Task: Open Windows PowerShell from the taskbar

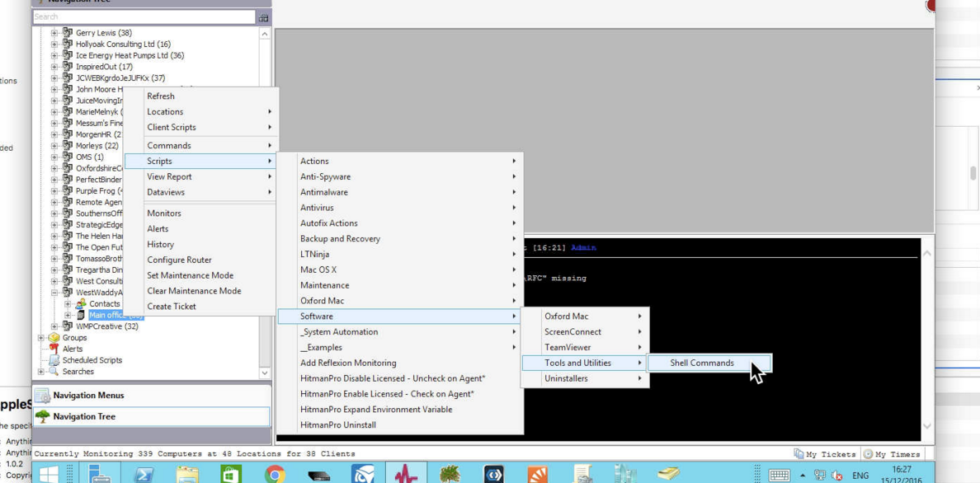Action: tap(143, 473)
